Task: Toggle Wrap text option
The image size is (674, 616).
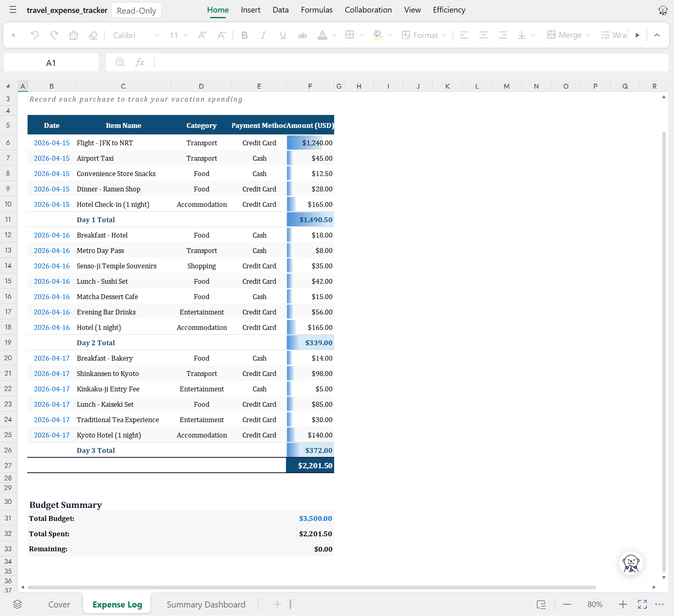Action: coord(614,35)
